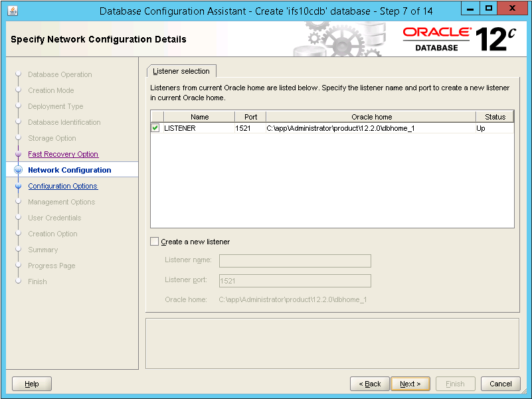Click the Oracle home column header

371,117
